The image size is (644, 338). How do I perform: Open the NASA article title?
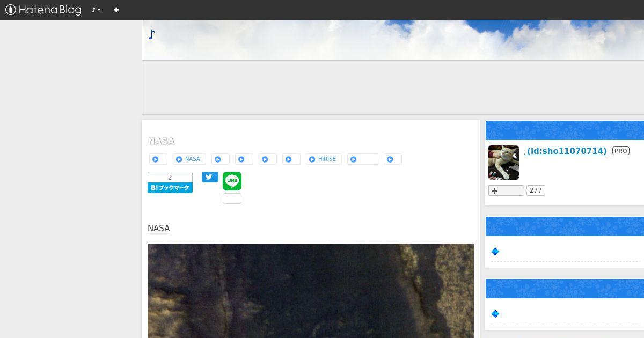(162, 141)
